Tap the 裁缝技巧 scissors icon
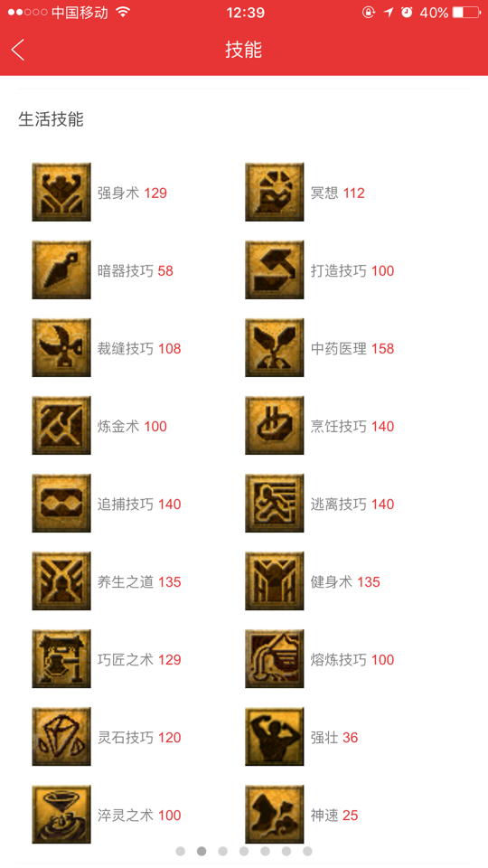Image resolution: width=488 pixels, height=868 pixels. point(61,347)
